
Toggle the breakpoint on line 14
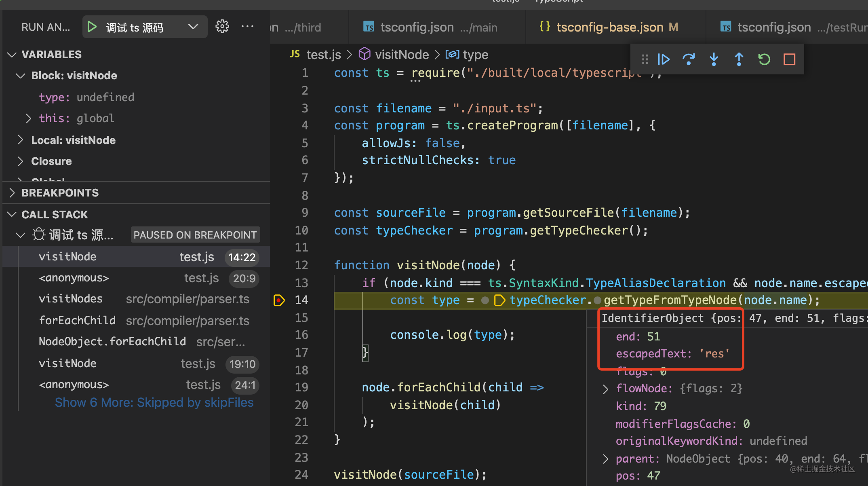click(x=279, y=300)
